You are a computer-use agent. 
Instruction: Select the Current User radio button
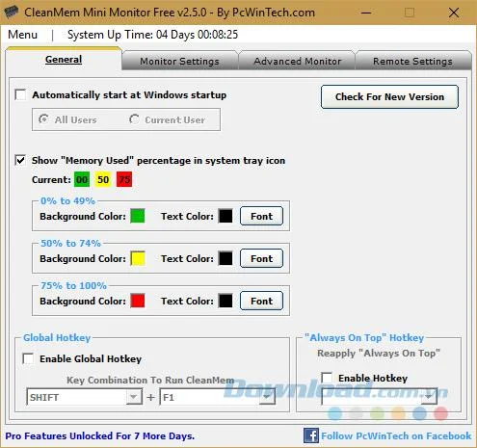coord(134,119)
